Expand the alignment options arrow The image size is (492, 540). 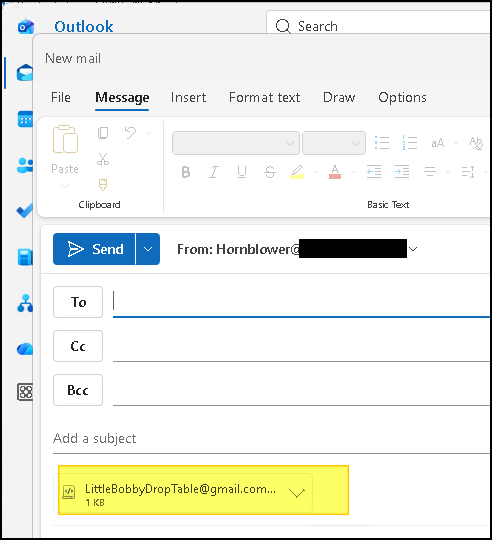coord(448,172)
